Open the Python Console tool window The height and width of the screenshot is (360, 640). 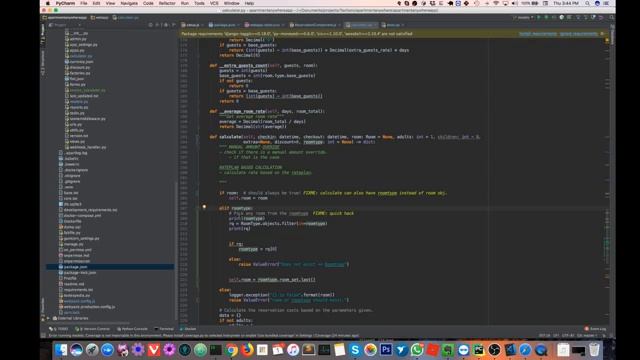[x=132, y=329]
